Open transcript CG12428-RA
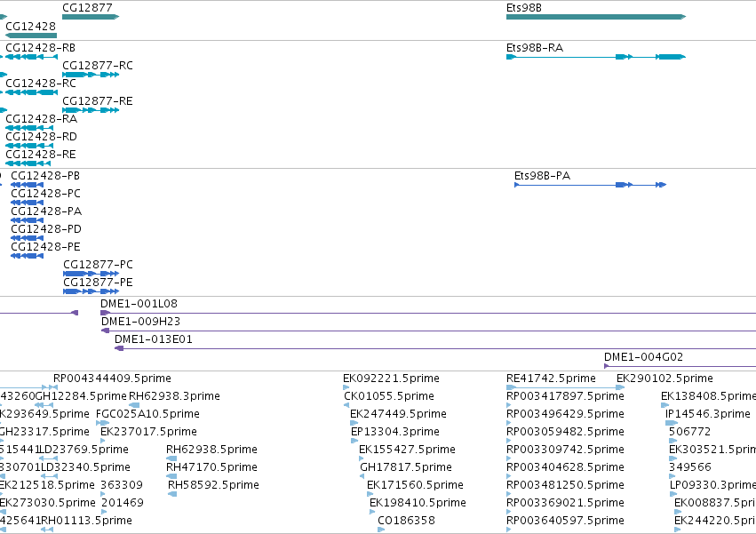756x534 pixels. pyautogui.click(x=41, y=119)
